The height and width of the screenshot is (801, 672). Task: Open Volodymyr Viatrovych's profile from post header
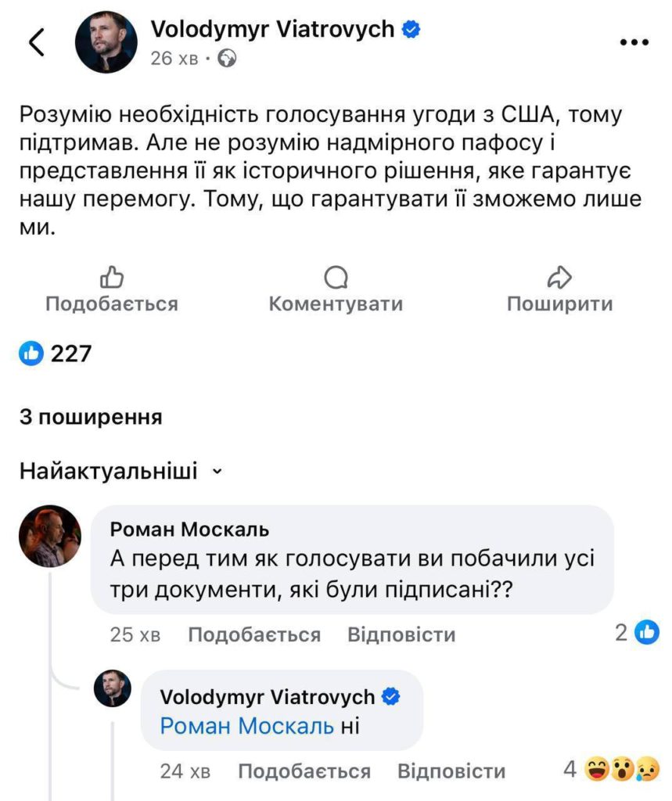[272, 31]
